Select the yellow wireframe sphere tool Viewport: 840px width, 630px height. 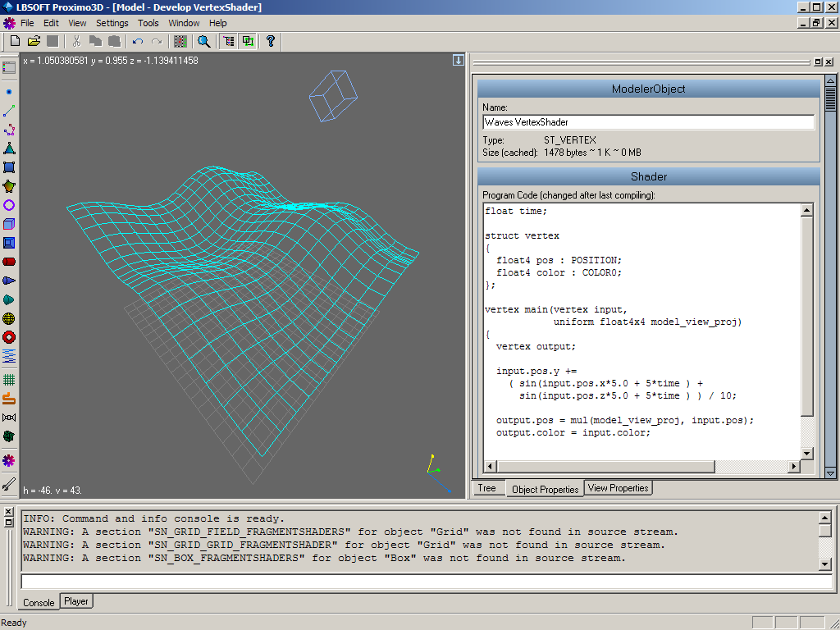[9, 318]
